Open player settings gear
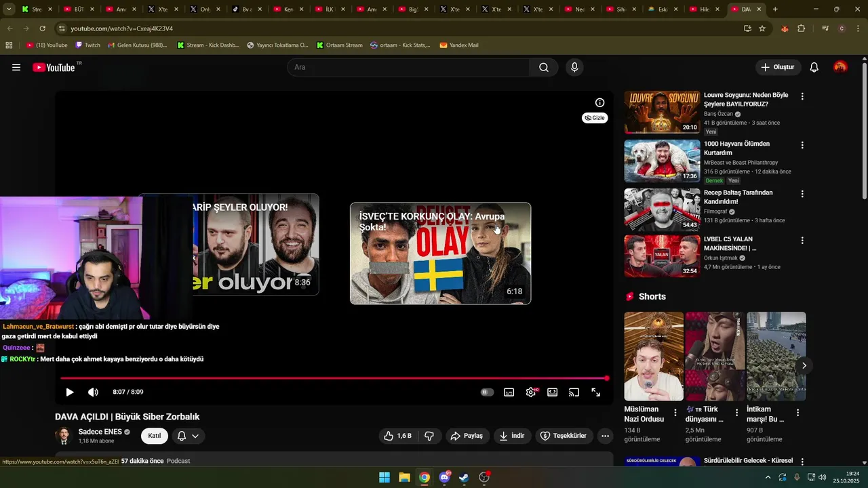This screenshot has height=488, width=868. click(531, 392)
